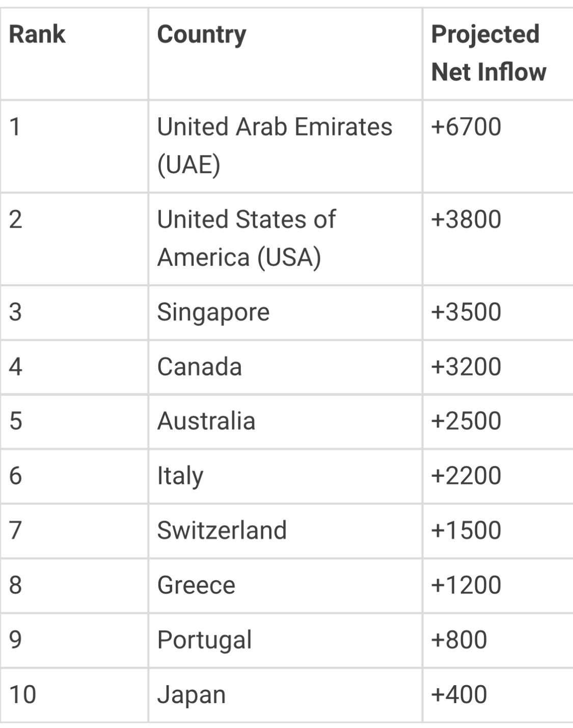This screenshot has height=728, width=573.
Task: Click the Rank column header
Action: pyautogui.click(x=37, y=35)
